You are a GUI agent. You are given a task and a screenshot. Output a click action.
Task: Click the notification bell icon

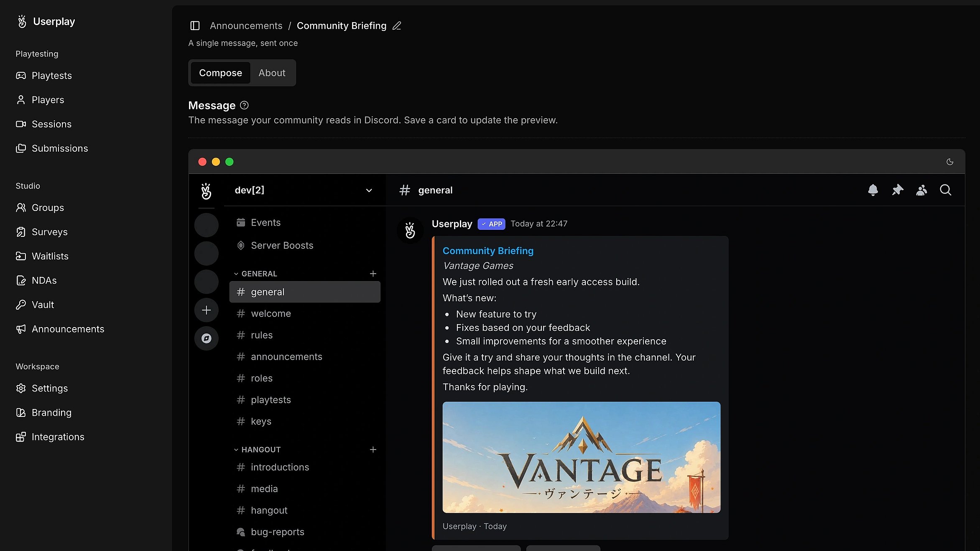[x=873, y=190]
